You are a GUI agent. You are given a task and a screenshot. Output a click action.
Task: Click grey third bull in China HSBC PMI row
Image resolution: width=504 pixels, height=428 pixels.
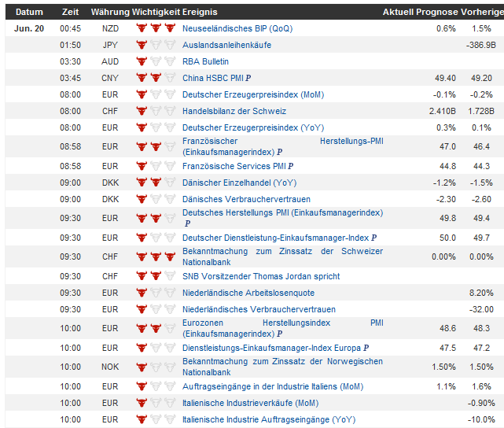170,78
